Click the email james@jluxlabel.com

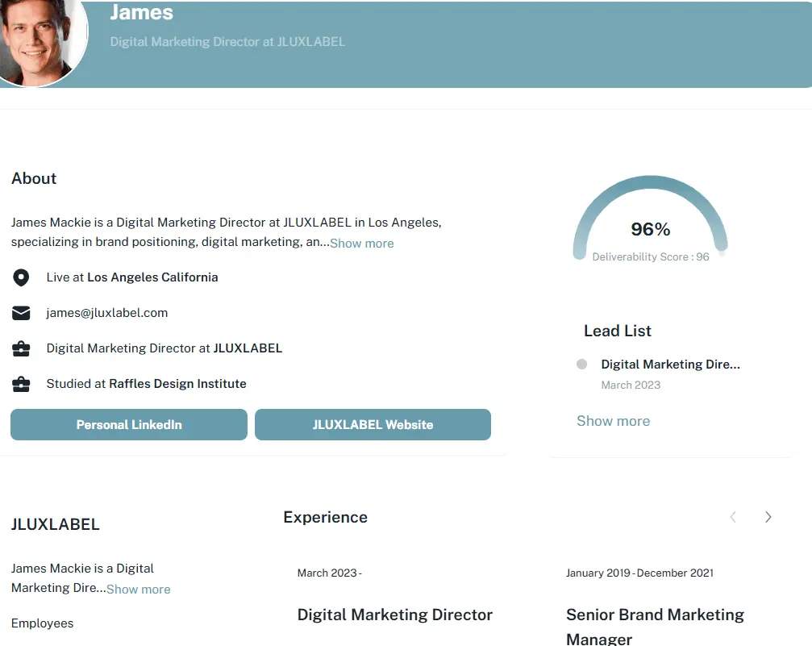107,313
